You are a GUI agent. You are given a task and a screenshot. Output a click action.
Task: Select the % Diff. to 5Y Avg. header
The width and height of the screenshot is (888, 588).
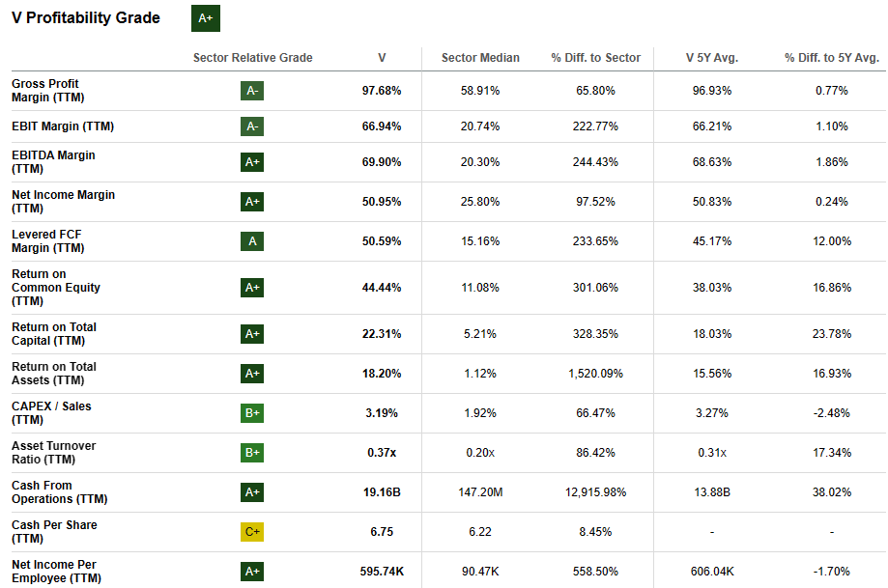coord(830,58)
